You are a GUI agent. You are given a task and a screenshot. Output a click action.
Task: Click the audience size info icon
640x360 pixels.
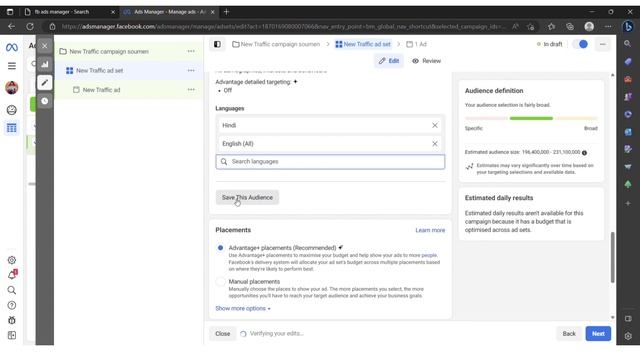pos(584,153)
